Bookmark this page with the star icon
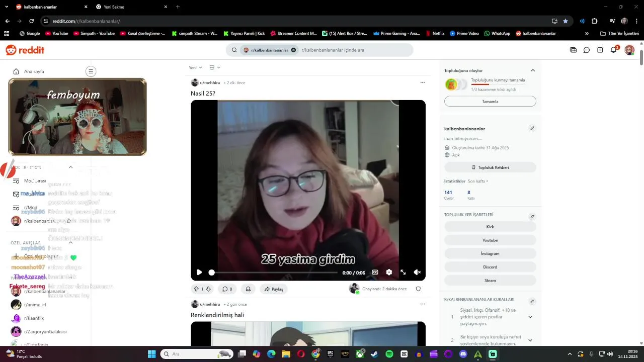This screenshot has width=644, height=362. coord(566,21)
